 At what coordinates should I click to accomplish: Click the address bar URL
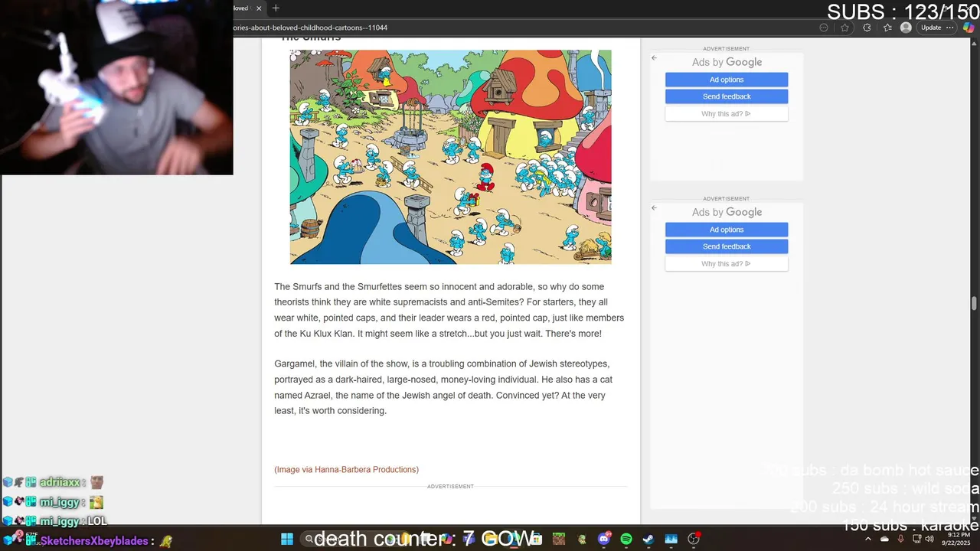pos(310,28)
